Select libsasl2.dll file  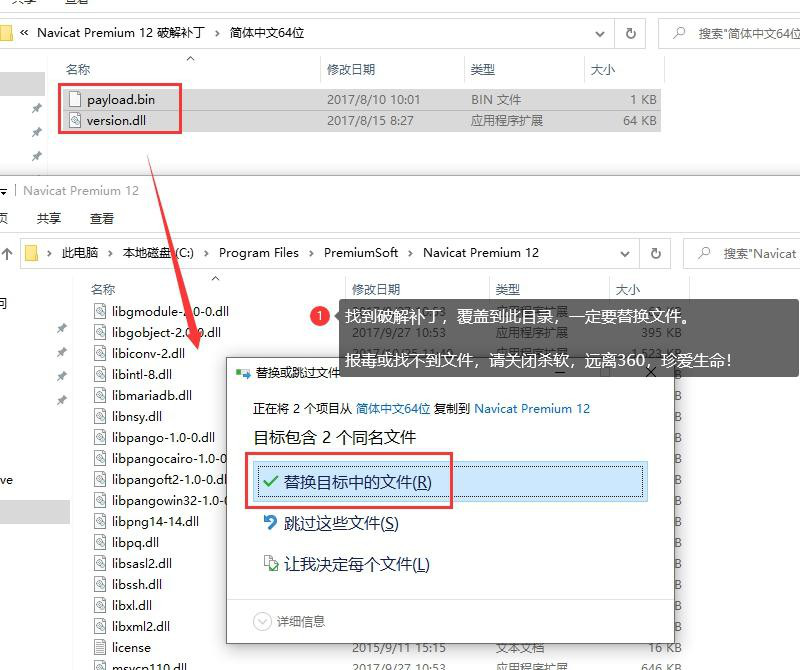tap(142, 563)
